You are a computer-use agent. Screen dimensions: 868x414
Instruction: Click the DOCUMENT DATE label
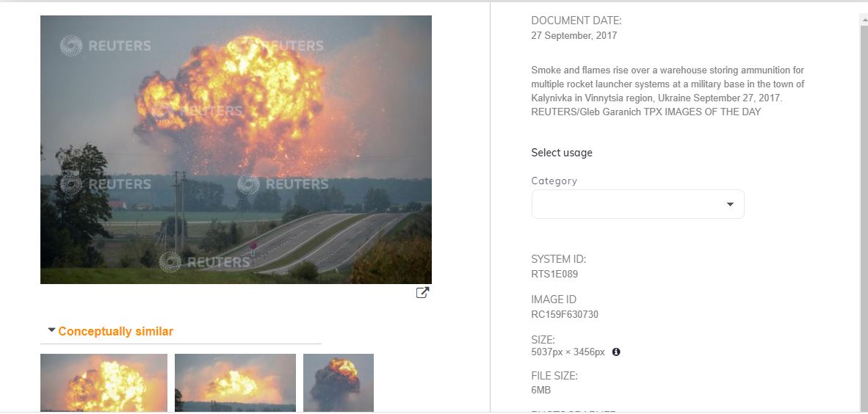tap(576, 21)
